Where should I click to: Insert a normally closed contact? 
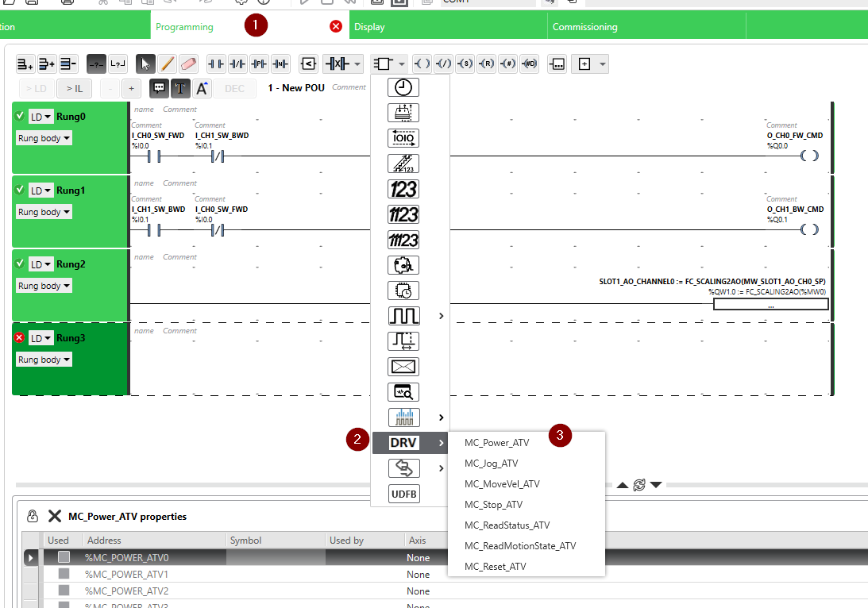tap(237, 64)
